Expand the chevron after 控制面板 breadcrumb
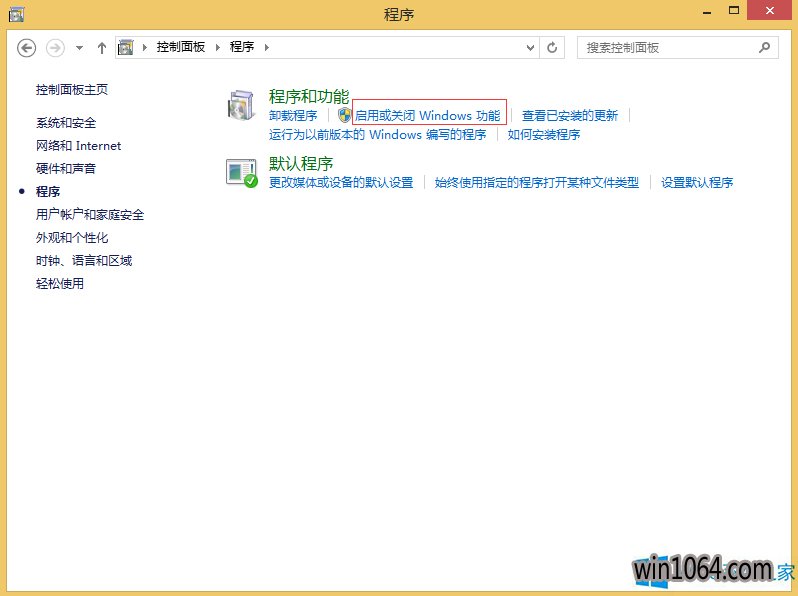The image size is (798, 596). point(218,48)
